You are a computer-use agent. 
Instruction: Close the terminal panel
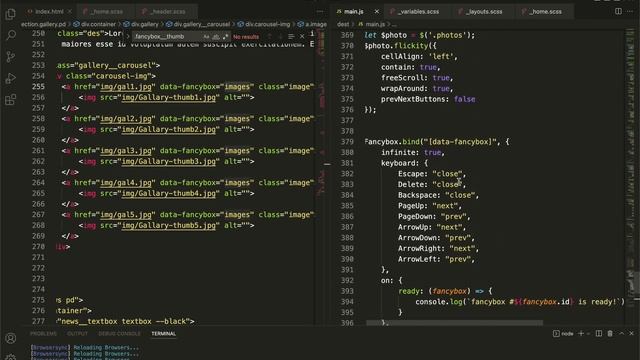point(631,333)
